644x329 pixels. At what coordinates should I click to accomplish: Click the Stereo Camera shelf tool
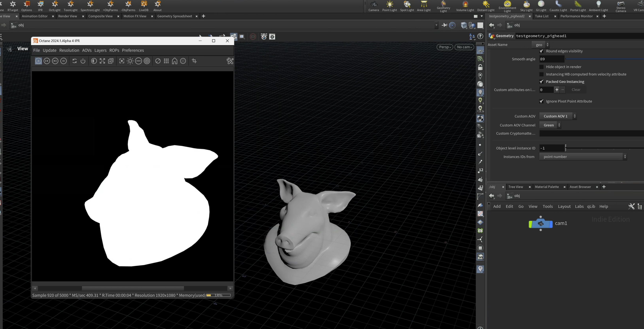(621, 6)
